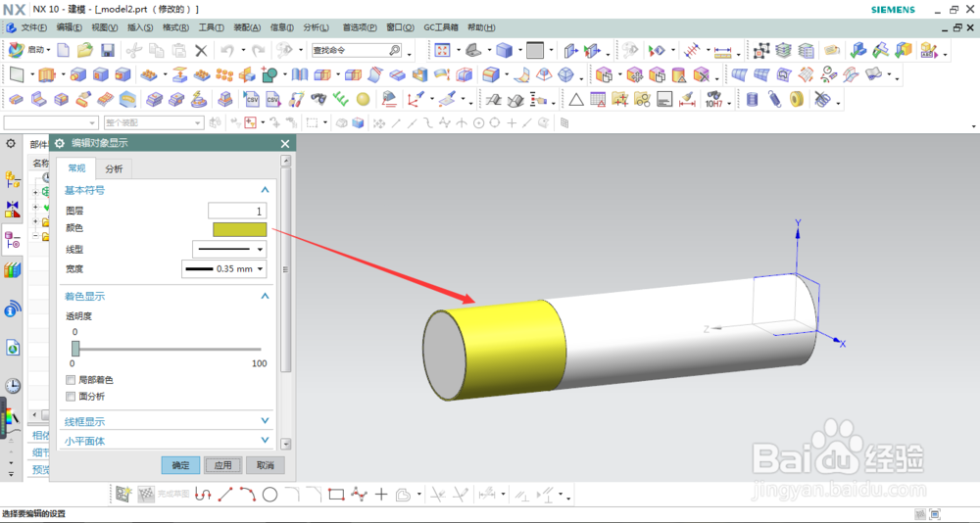Click the 查找命令 search field
Screen dimensions: 980x523
[358, 50]
